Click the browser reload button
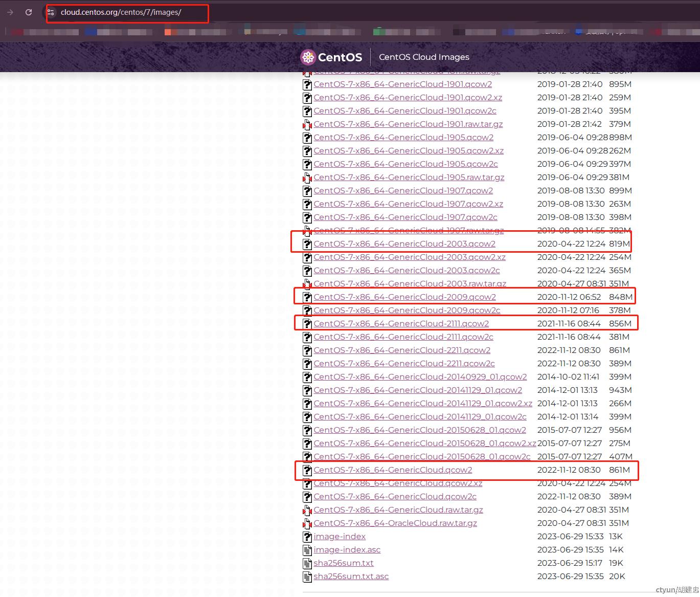700x597 pixels. click(29, 12)
